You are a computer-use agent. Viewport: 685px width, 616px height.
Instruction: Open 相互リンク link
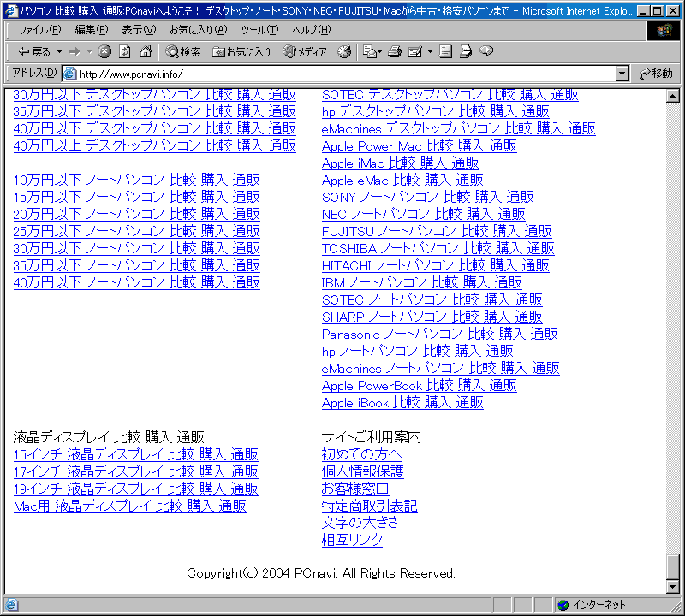[352, 540]
